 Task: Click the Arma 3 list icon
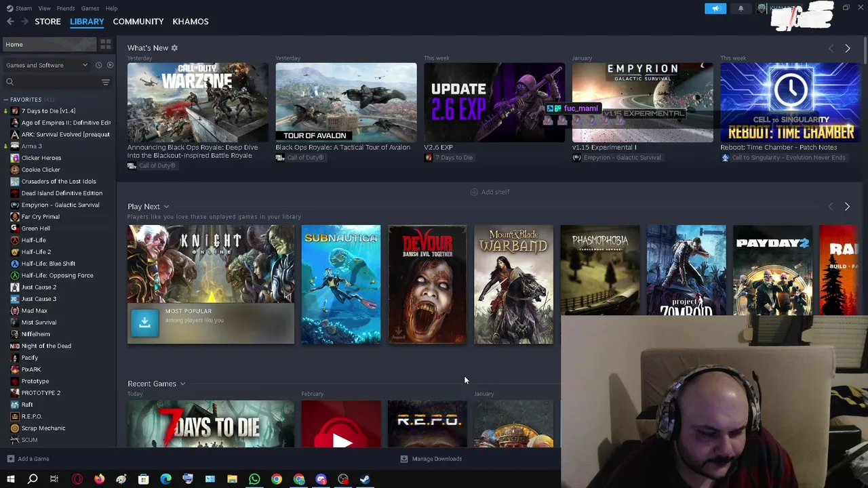[15, 146]
